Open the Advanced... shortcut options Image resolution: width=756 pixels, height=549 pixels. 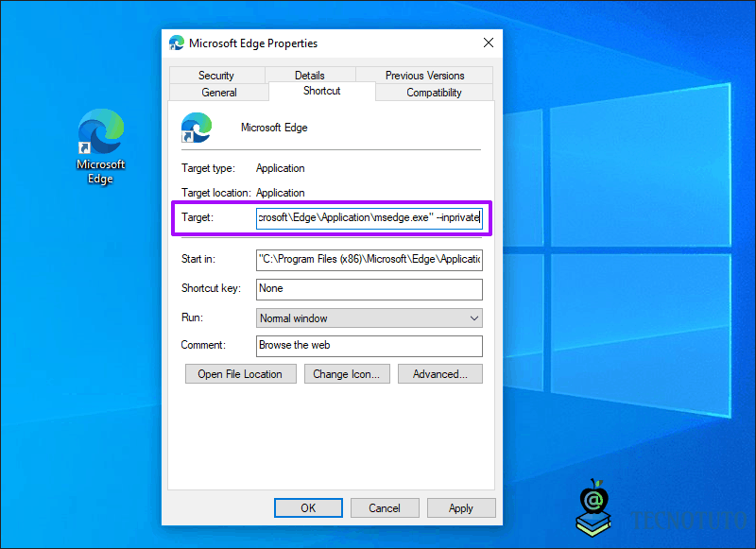pos(440,374)
